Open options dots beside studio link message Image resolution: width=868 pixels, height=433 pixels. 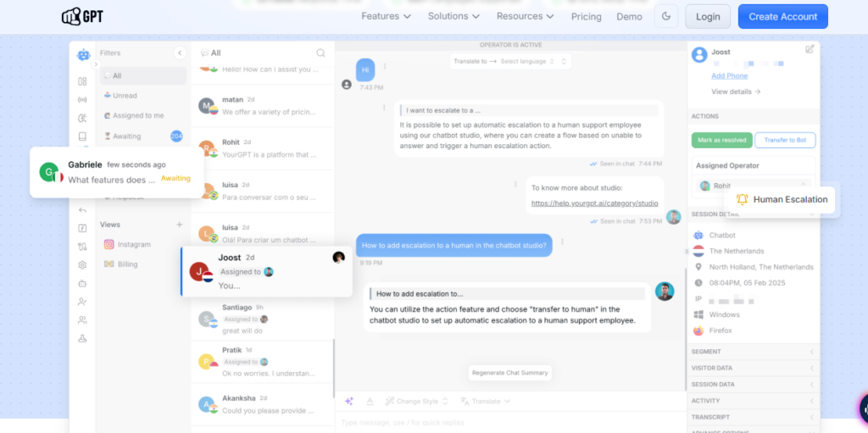515,184
